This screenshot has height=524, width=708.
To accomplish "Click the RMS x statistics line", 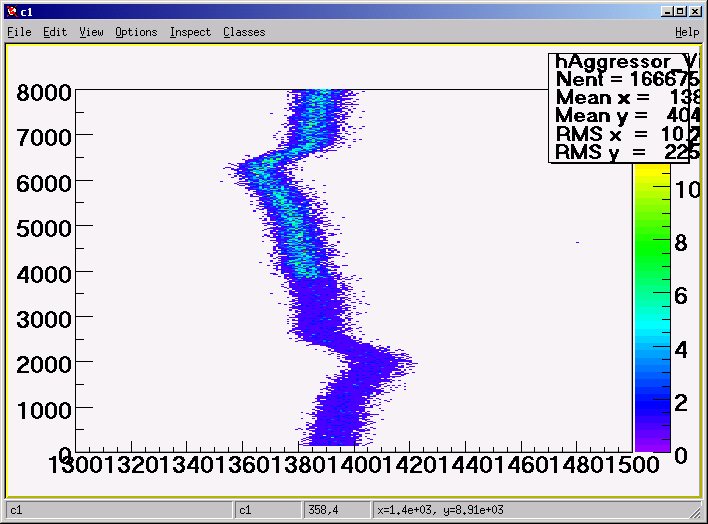I will pos(627,134).
